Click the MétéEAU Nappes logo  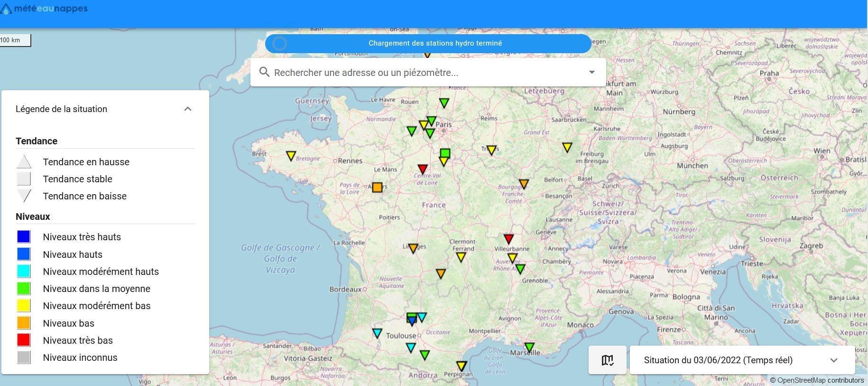tap(44, 9)
